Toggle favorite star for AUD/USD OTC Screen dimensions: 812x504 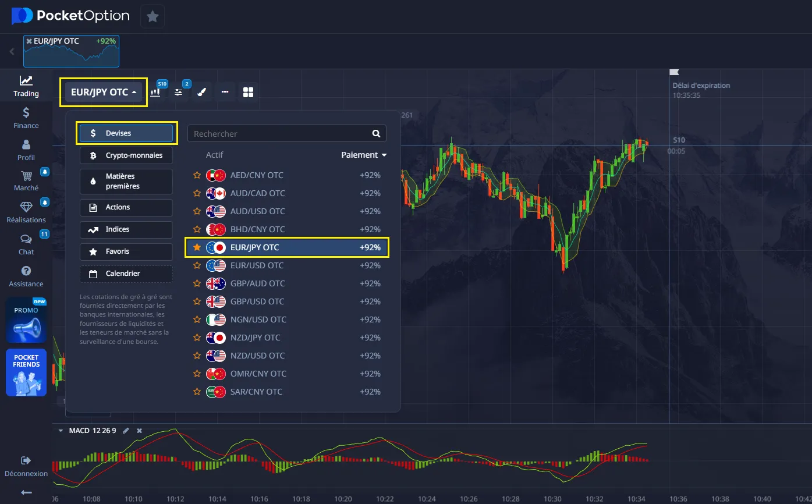197,211
